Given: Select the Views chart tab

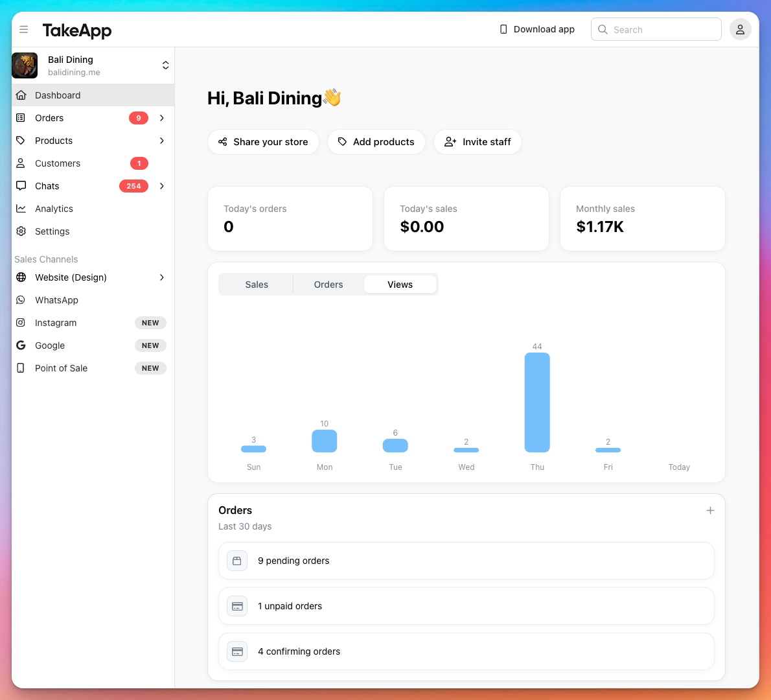Looking at the screenshot, I should click(400, 285).
